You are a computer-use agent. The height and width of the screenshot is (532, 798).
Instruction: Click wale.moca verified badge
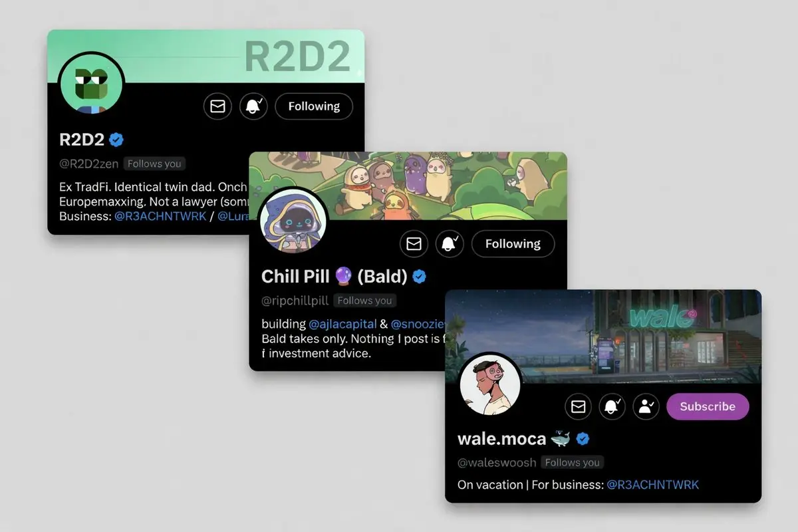pos(583,439)
